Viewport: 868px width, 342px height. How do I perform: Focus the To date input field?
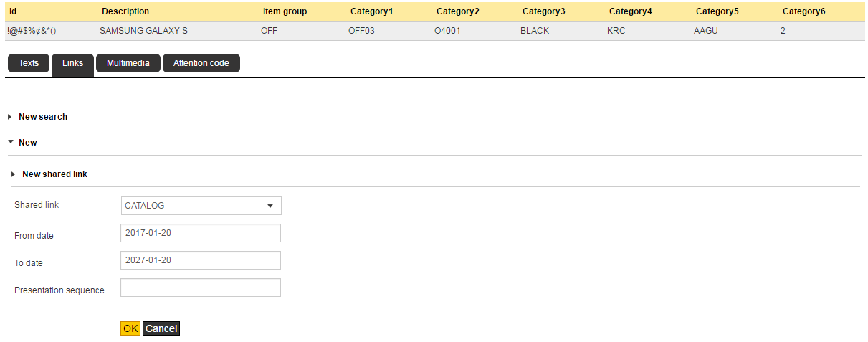pos(201,260)
